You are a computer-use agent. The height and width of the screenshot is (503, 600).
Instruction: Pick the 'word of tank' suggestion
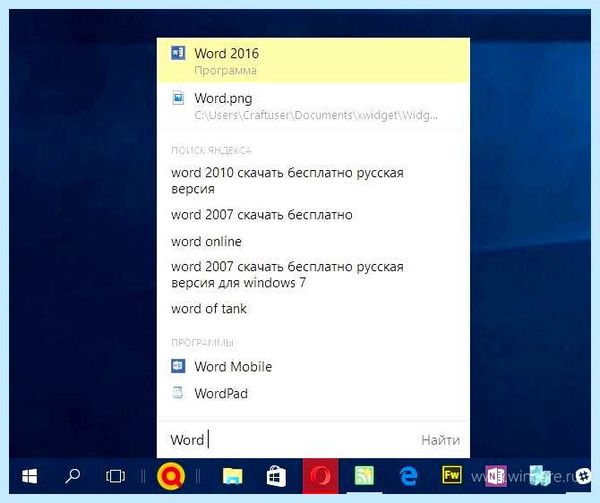[209, 308]
